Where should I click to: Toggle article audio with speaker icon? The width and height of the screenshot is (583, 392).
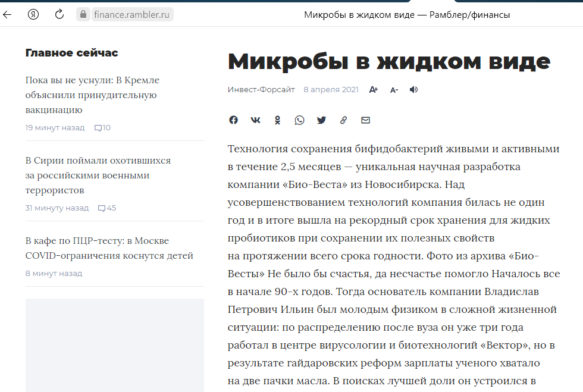click(x=414, y=90)
